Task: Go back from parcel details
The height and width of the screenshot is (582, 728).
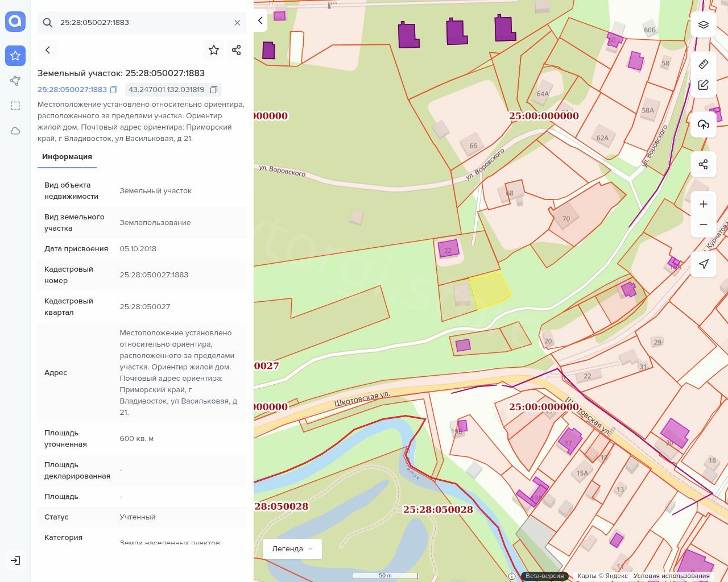Action: 48,50
